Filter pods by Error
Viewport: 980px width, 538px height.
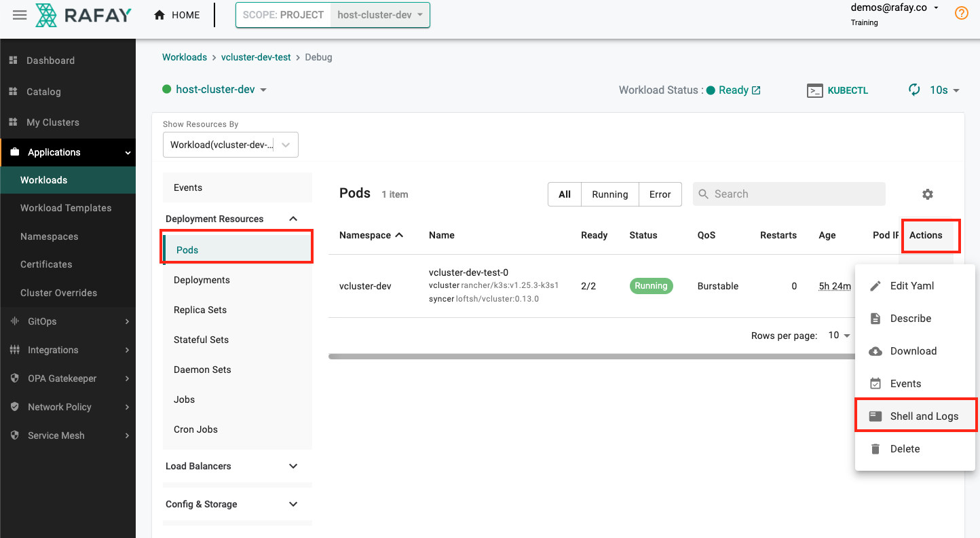pos(660,194)
